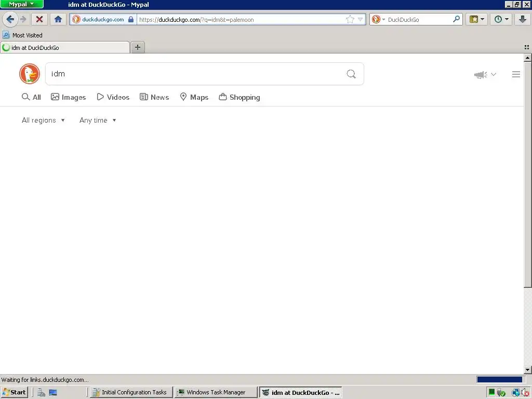Open the Downloads arrow button
Image resolution: width=532 pixels, height=399 pixels.
[523, 19]
